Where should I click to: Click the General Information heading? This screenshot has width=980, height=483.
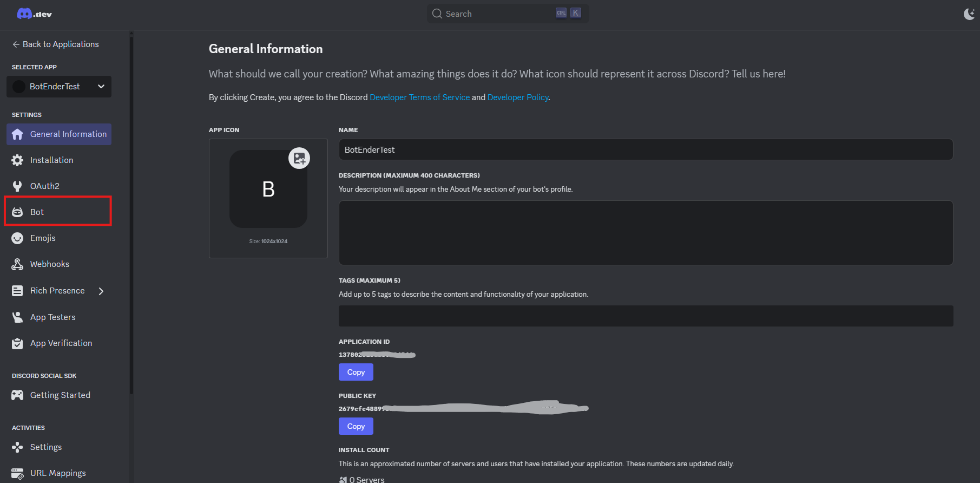[x=266, y=49]
